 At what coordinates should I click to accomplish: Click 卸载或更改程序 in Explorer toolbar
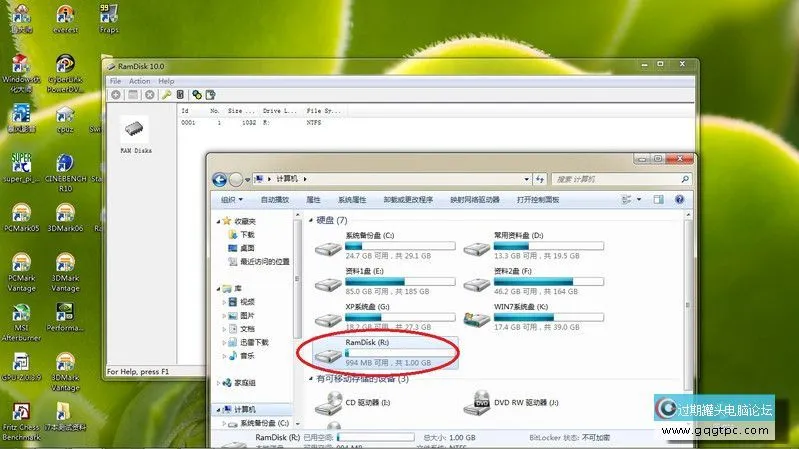pos(408,200)
